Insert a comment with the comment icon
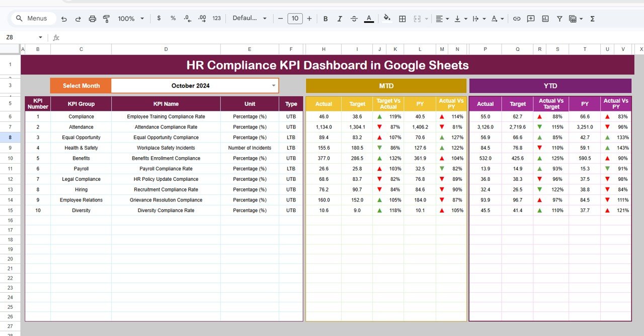The image size is (644, 336). point(530,18)
